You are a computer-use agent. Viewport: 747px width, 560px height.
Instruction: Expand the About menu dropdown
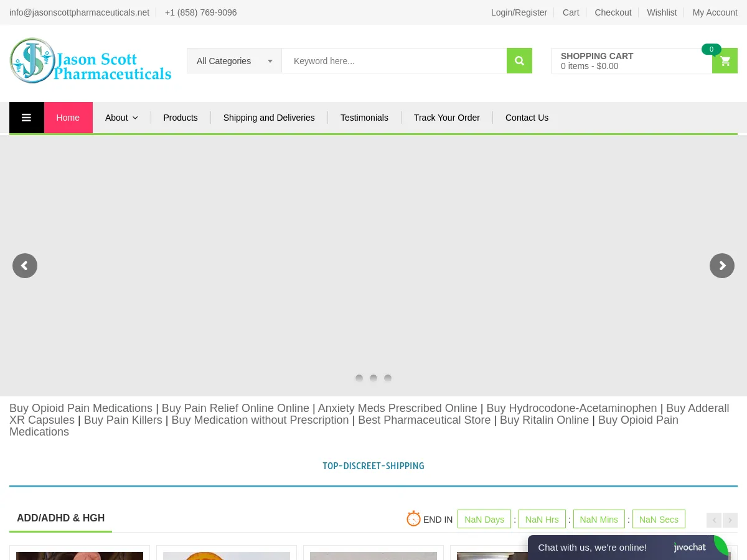coord(121,118)
